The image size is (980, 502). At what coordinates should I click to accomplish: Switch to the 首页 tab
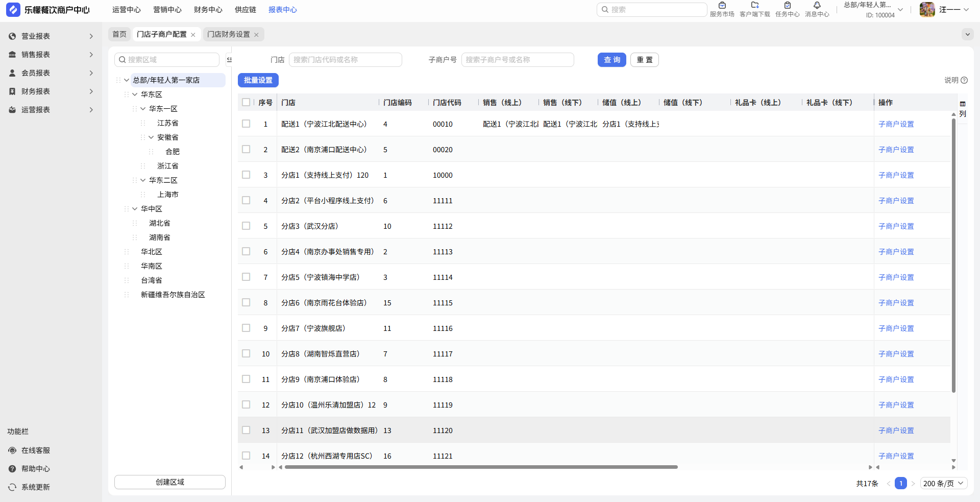(119, 34)
